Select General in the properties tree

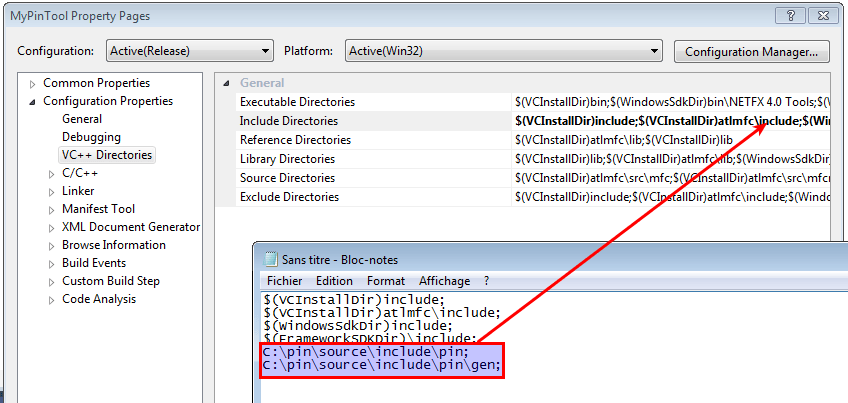point(82,119)
